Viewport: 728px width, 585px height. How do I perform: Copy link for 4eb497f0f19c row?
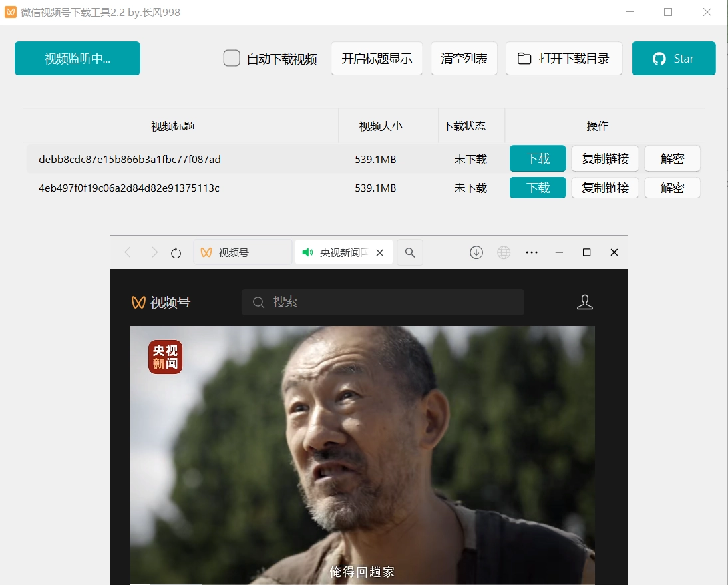(x=605, y=188)
